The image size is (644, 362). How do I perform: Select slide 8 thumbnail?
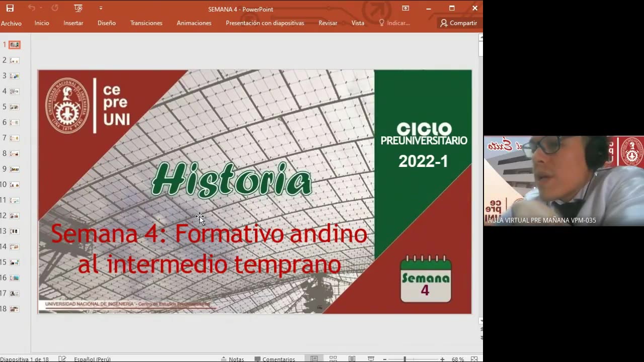tap(15, 153)
